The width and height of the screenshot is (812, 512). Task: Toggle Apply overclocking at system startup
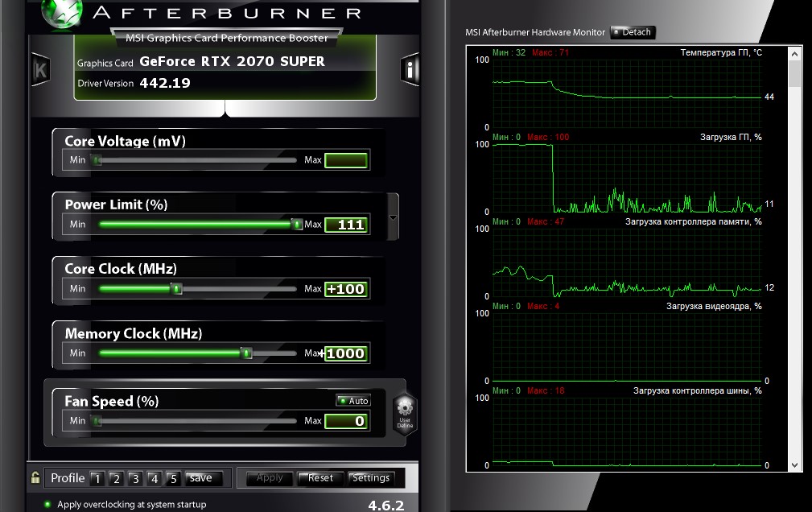[47, 504]
